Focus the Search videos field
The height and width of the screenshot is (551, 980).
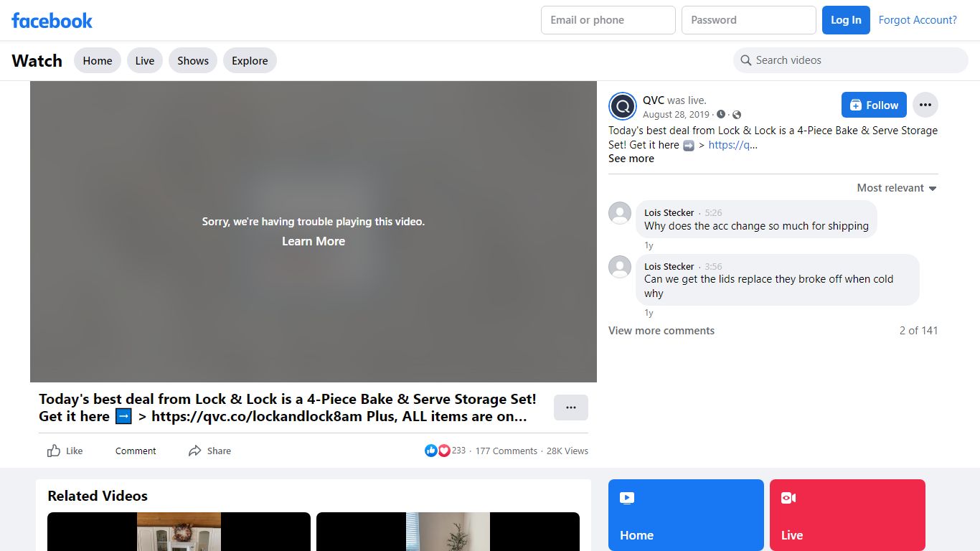(x=851, y=60)
